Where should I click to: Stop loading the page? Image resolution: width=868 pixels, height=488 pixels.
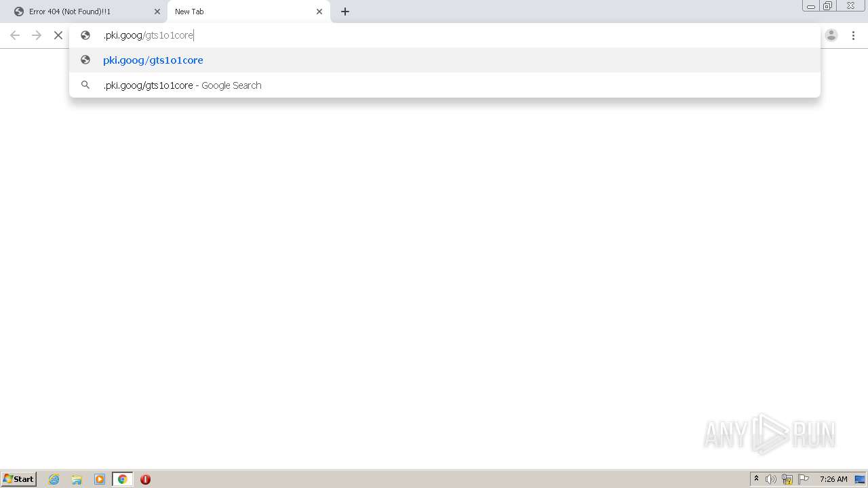click(58, 35)
